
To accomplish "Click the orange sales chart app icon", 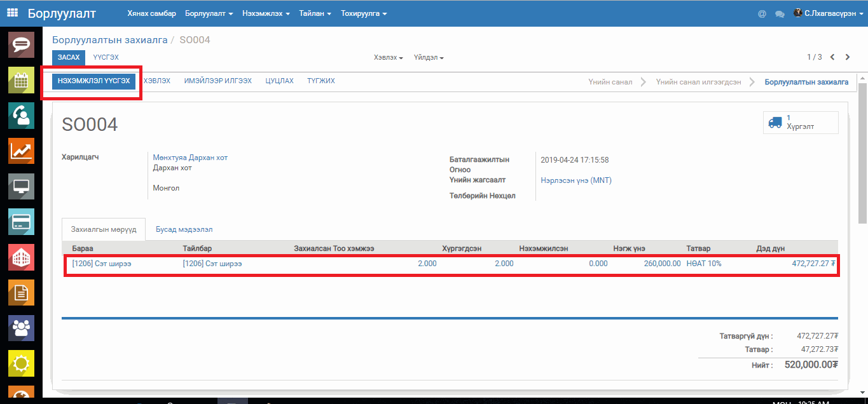I will point(21,151).
